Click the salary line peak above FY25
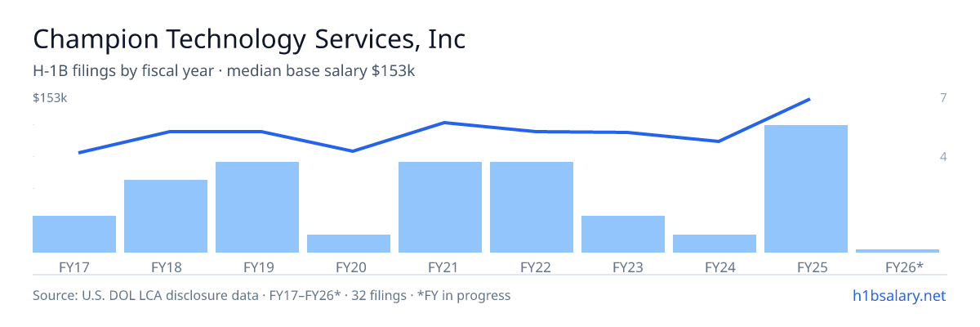Image resolution: width=980 pixels, height=327 pixels. point(808,100)
